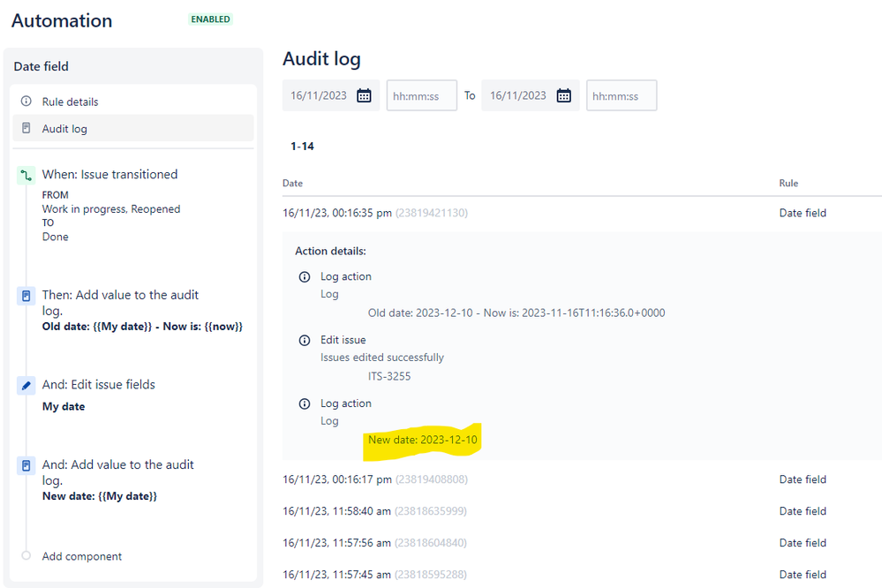This screenshot has height=588, width=882.
Task: Click the start date field 16/11/2023
Action: point(331,95)
